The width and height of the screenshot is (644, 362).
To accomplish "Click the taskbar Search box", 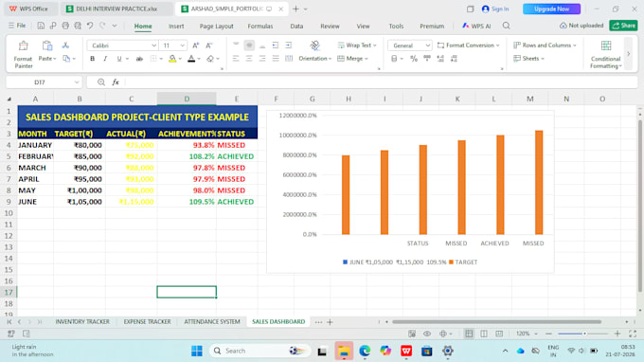I will click(260, 351).
